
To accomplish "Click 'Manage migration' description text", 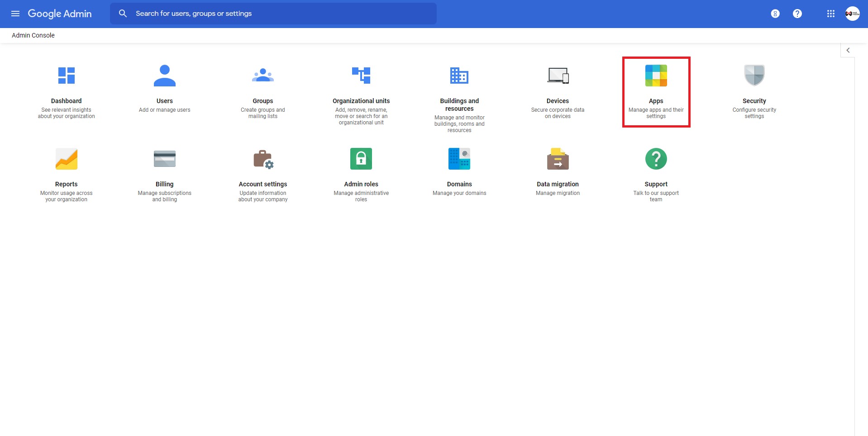I will (558, 193).
